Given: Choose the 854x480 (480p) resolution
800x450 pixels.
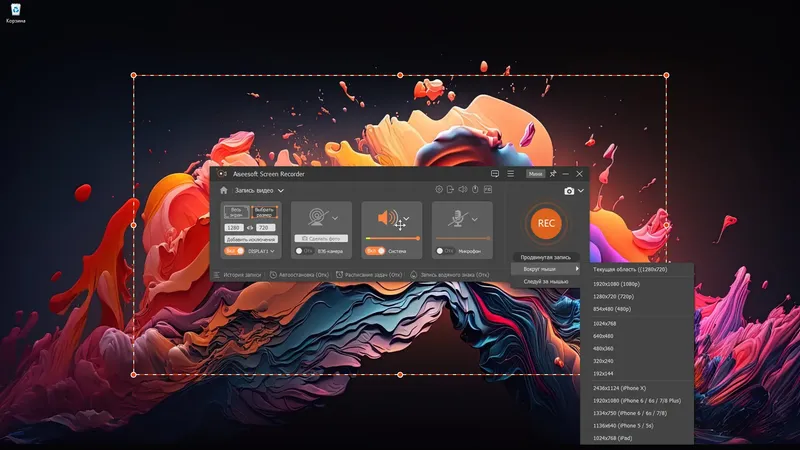Looking at the screenshot, I should (637, 309).
